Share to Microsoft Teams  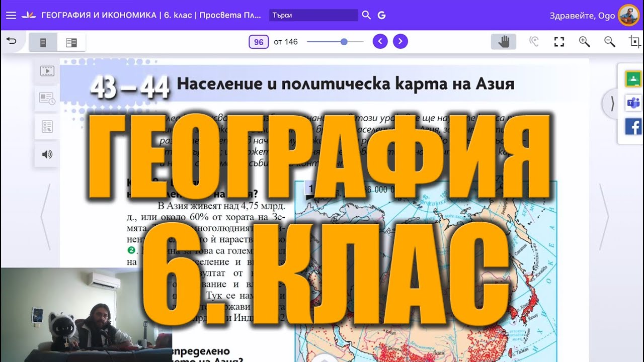pos(633,103)
